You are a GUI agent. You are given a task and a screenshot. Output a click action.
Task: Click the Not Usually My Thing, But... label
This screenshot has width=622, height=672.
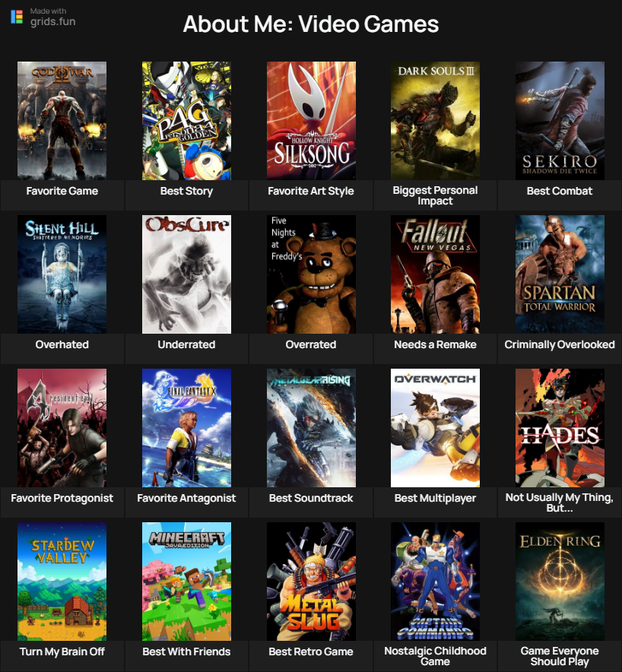(x=560, y=502)
